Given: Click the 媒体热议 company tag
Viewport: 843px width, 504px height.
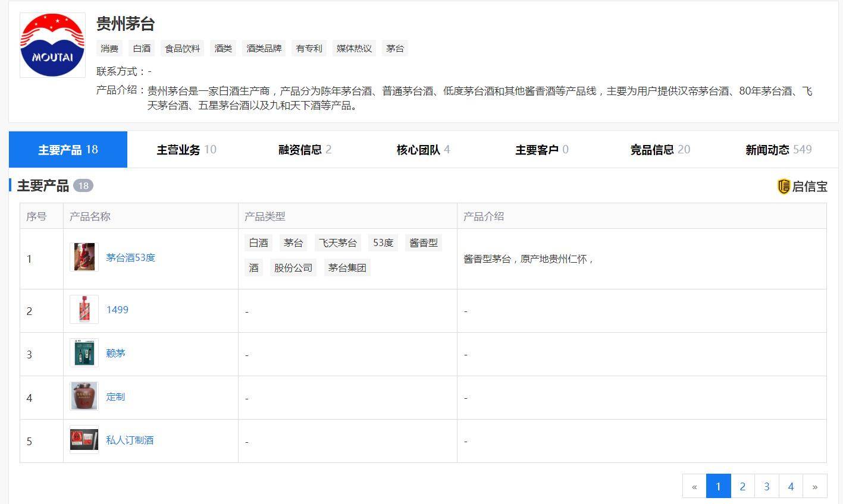Looking at the screenshot, I should click(x=355, y=48).
